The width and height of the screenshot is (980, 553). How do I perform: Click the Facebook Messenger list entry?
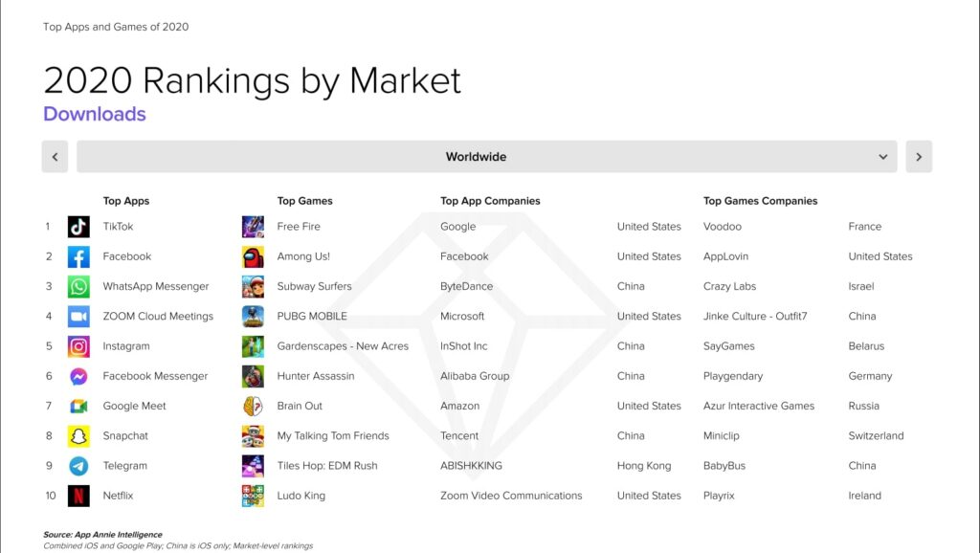pyautogui.click(x=155, y=376)
